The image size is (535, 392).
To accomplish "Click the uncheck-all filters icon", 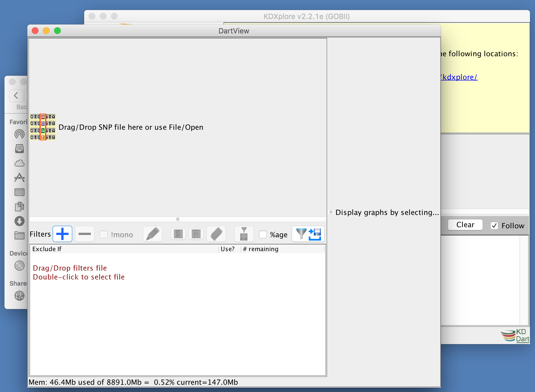I will [x=196, y=234].
